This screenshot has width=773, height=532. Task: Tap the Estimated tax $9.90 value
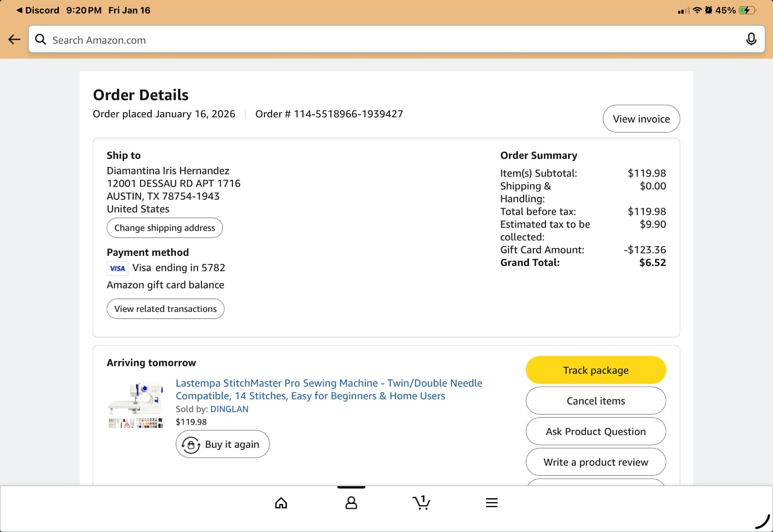[x=653, y=224]
